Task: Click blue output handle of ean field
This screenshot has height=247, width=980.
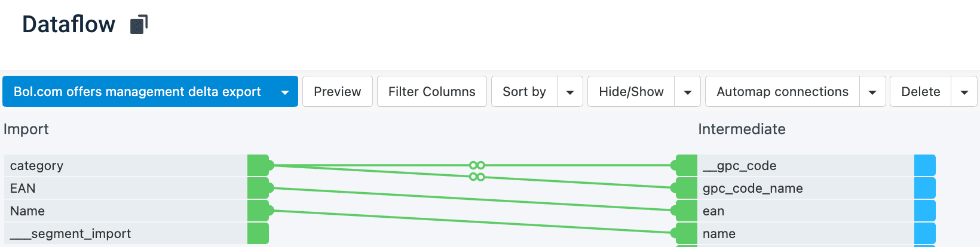Action: (x=924, y=211)
